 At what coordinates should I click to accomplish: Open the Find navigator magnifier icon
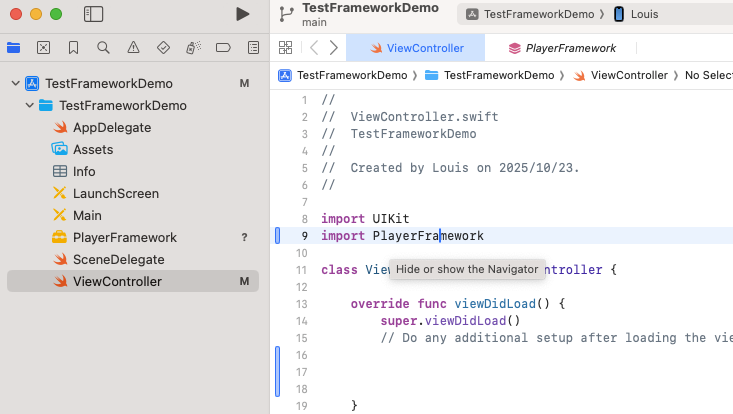[x=103, y=48]
